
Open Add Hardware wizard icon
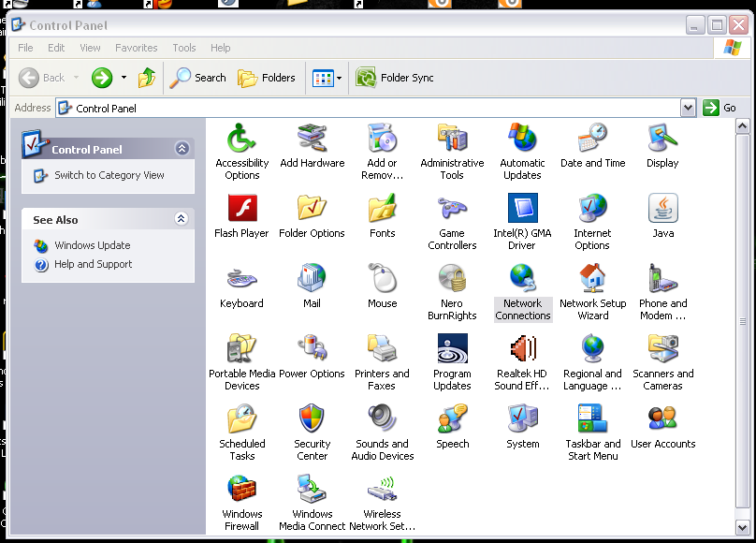[312, 138]
